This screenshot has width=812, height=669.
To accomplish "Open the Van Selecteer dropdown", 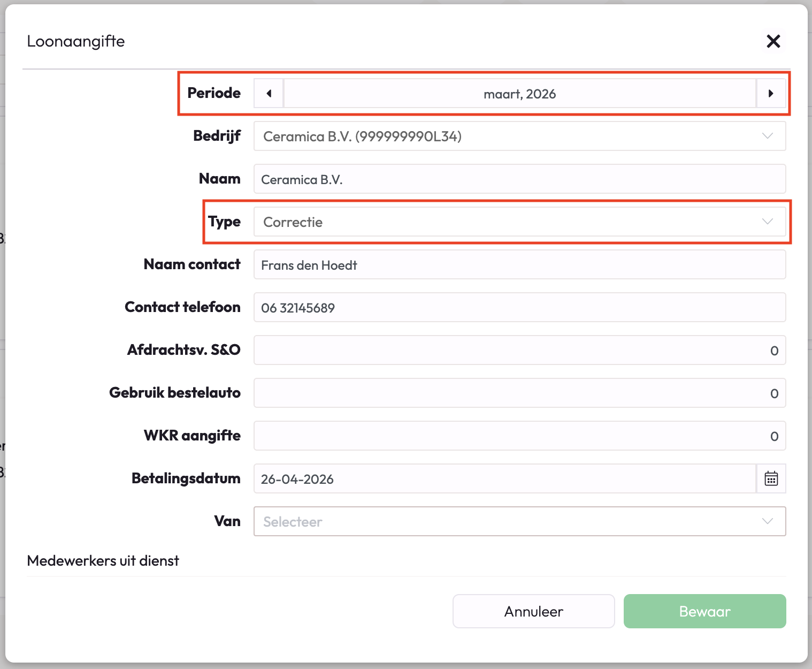I will [x=519, y=521].
